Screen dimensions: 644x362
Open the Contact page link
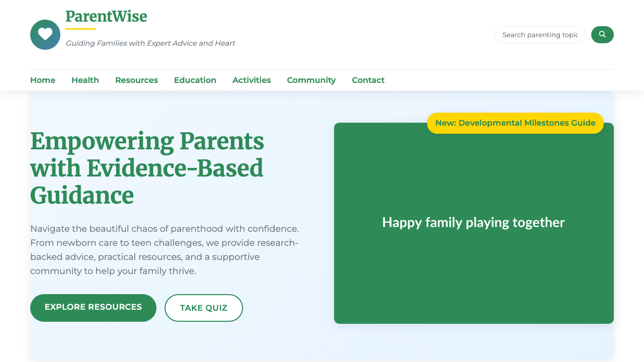[x=368, y=80]
